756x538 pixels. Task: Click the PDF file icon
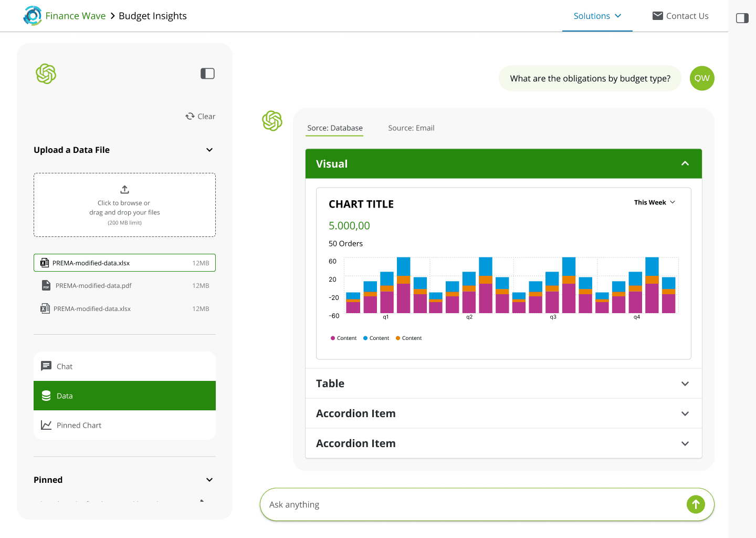pyautogui.click(x=46, y=285)
